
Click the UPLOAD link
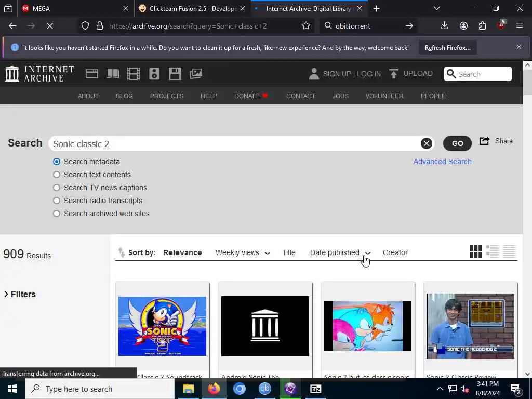418,73
